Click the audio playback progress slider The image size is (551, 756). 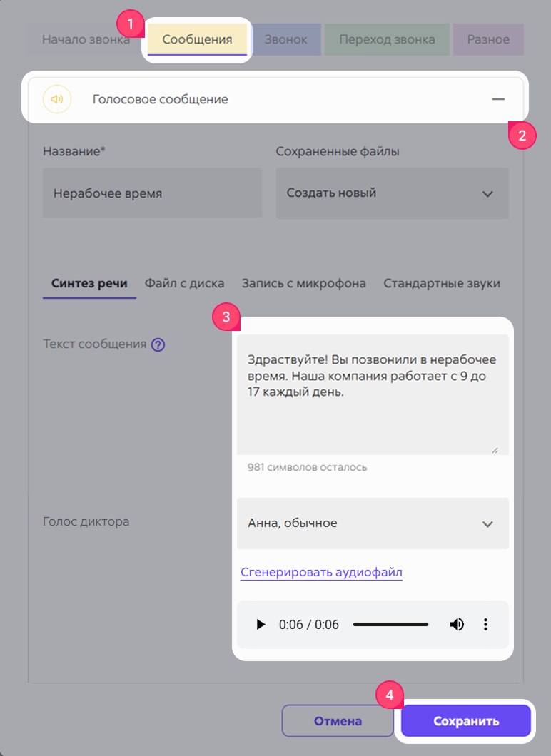pos(390,624)
